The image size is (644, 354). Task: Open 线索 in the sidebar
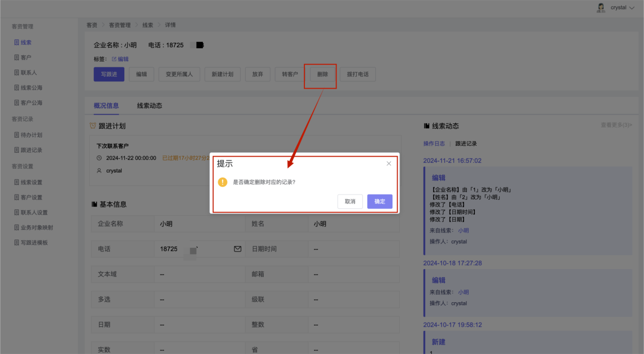click(26, 43)
